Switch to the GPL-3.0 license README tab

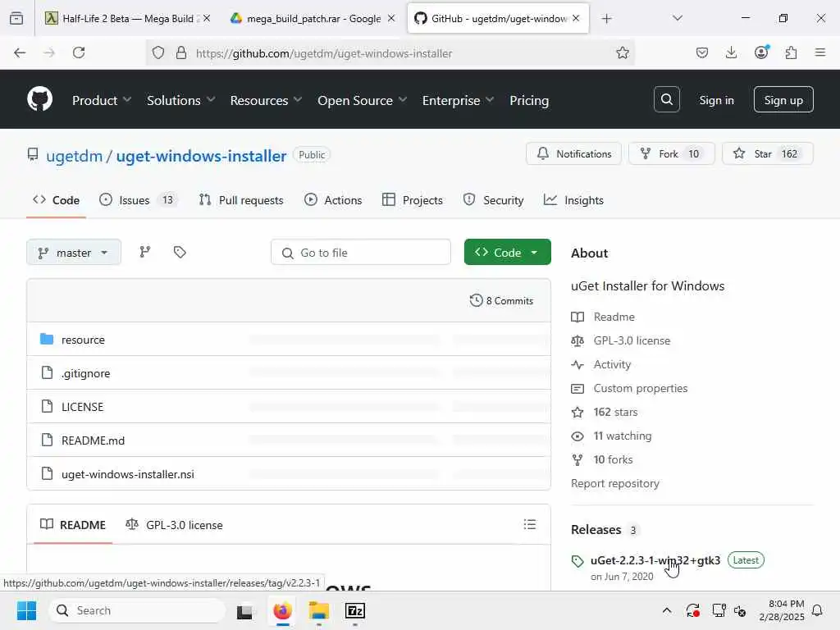coord(174,524)
